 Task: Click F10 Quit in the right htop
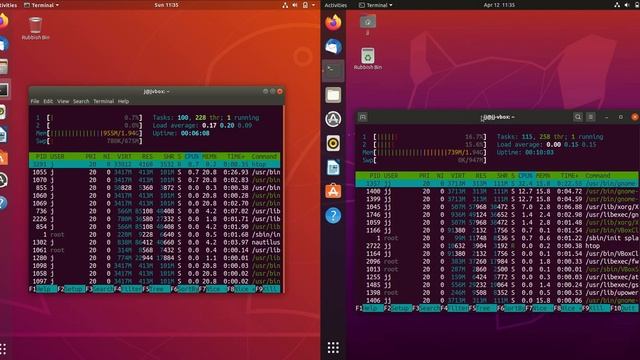click(x=624, y=308)
